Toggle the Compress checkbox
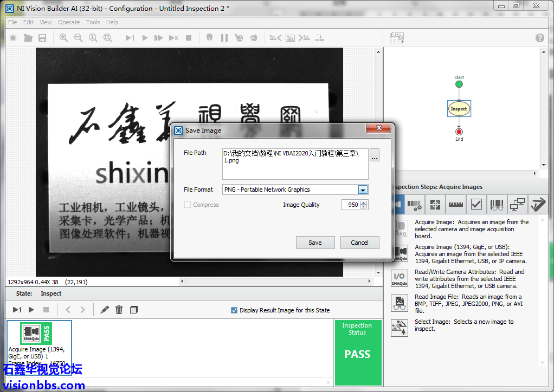Screen dimensions: 554x392 pyautogui.click(x=188, y=205)
